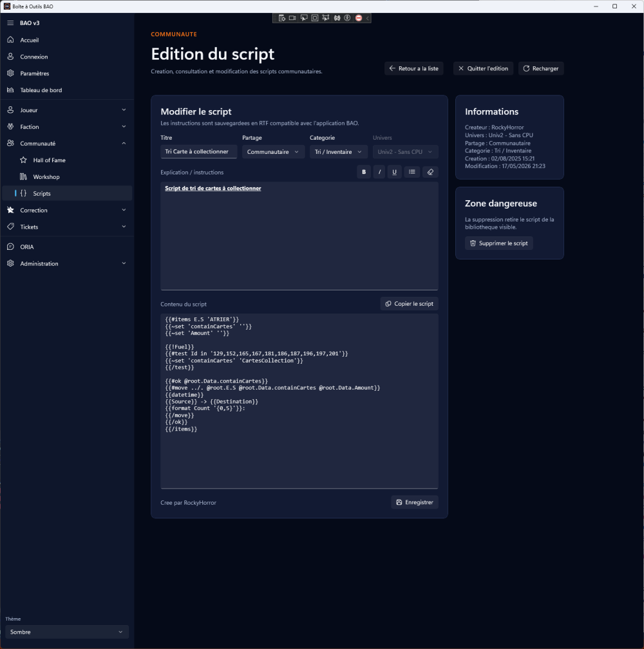Expand the Joueur sidebar section
This screenshot has height=649, width=644.
[67, 110]
